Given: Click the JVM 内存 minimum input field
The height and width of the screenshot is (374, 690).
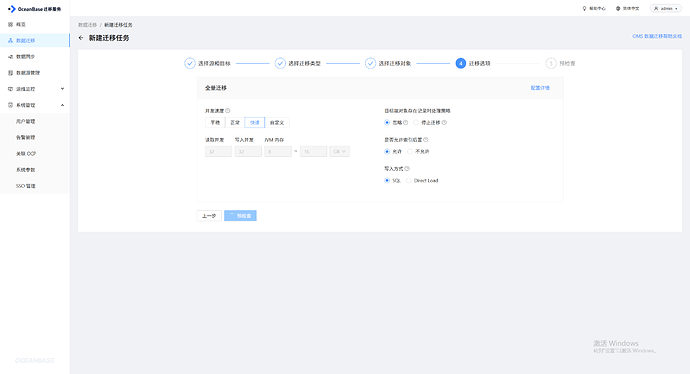Looking at the screenshot, I should [278, 152].
